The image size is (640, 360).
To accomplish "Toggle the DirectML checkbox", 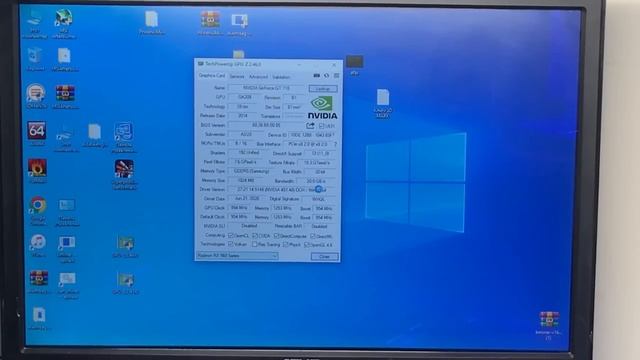I will click(313, 236).
